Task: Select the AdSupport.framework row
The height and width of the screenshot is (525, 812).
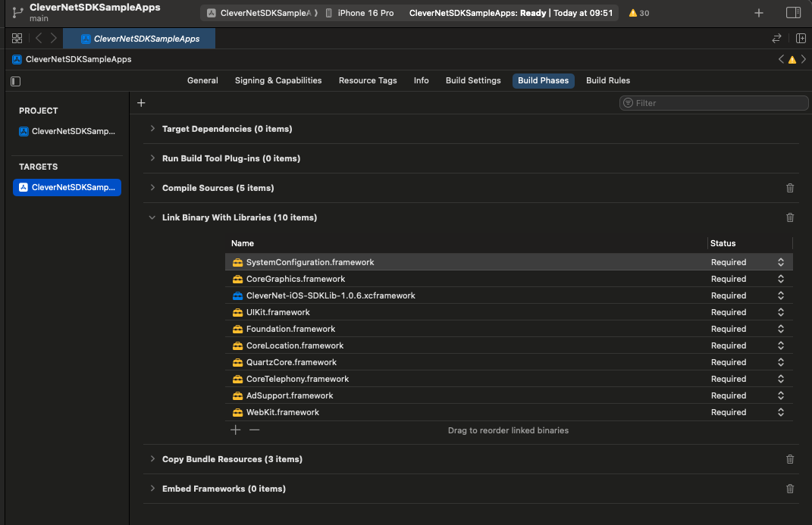Action: 509,395
